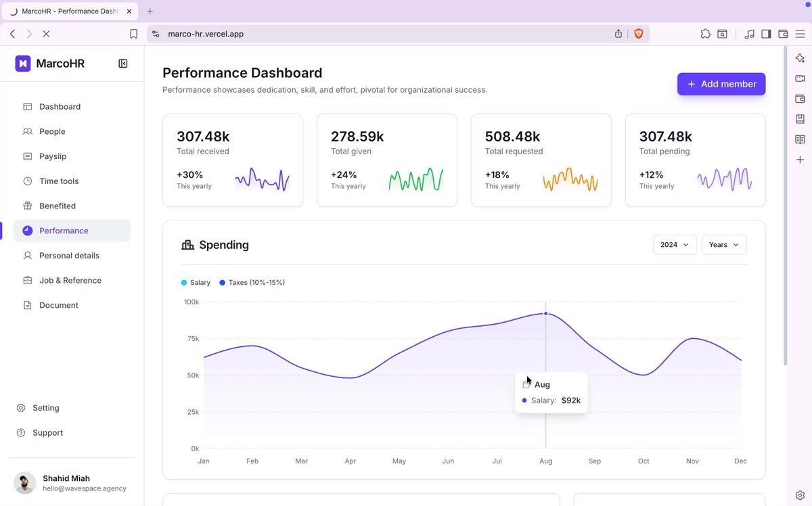812x506 pixels.
Task: Stop page loading in browser
Action: 46,34
